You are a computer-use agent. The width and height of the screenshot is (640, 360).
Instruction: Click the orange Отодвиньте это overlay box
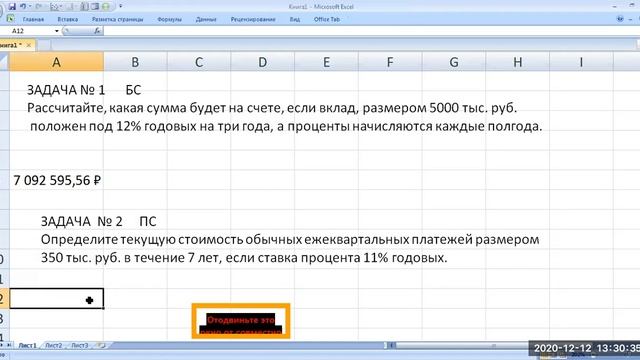coord(241,321)
